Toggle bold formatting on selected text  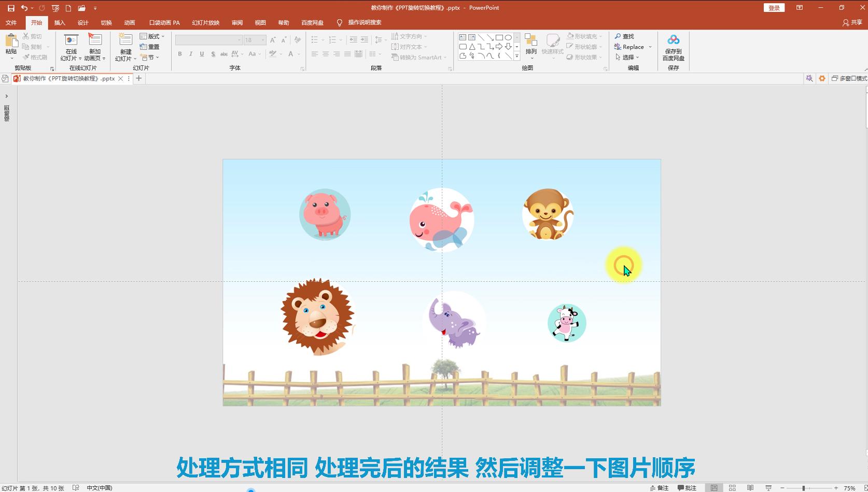pos(179,53)
